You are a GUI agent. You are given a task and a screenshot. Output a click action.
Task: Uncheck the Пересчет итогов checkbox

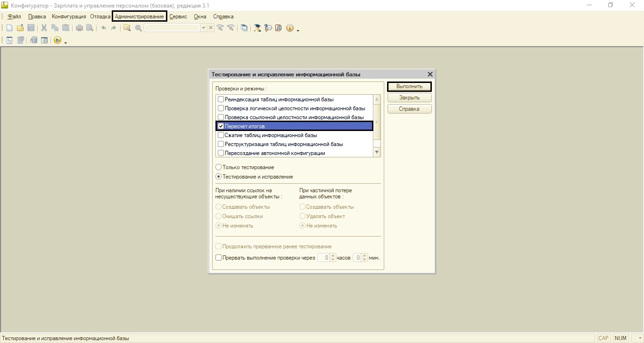coord(221,126)
